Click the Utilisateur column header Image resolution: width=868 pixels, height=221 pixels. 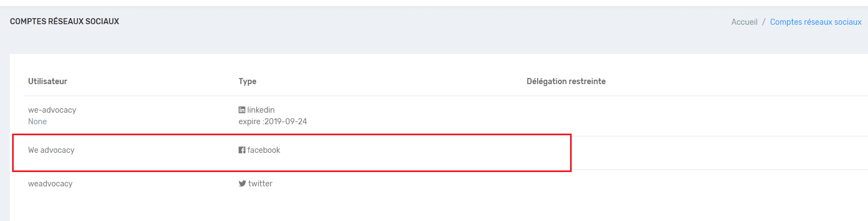point(48,81)
